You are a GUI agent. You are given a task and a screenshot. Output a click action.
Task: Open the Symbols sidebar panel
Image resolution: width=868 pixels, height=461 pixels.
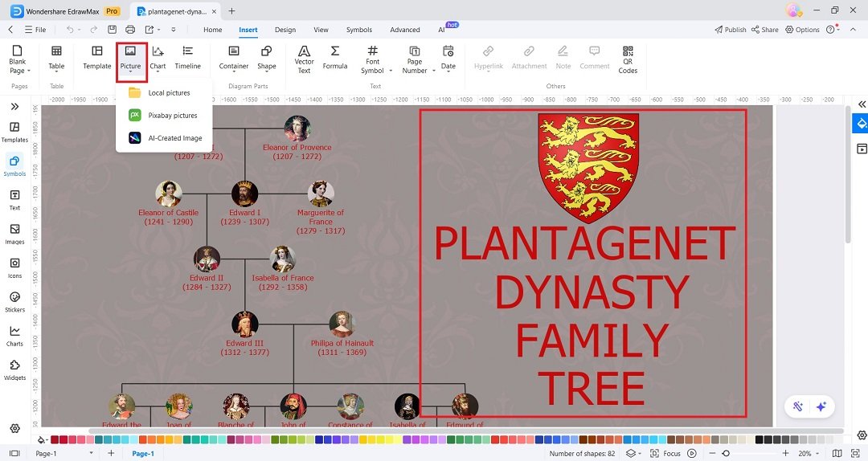[15, 166]
